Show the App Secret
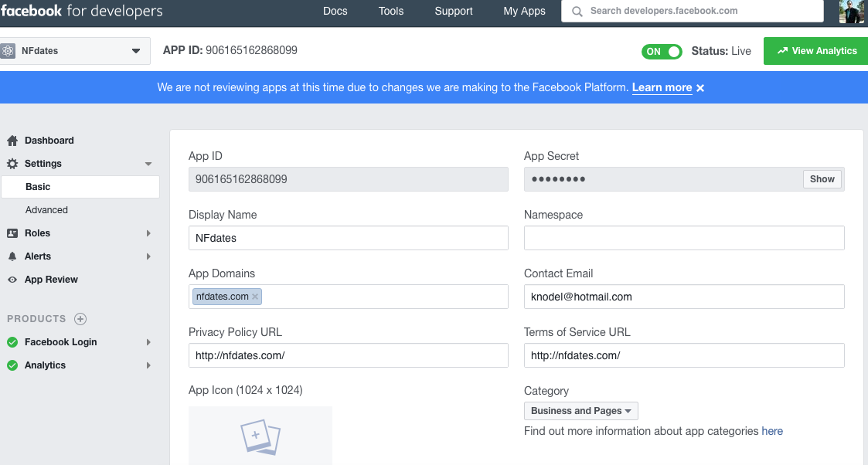The image size is (868, 465). [822, 179]
